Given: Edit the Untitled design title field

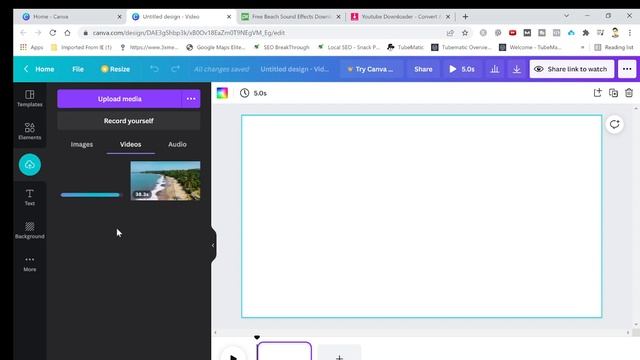Looking at the screenshot, I should coord(295,69).
